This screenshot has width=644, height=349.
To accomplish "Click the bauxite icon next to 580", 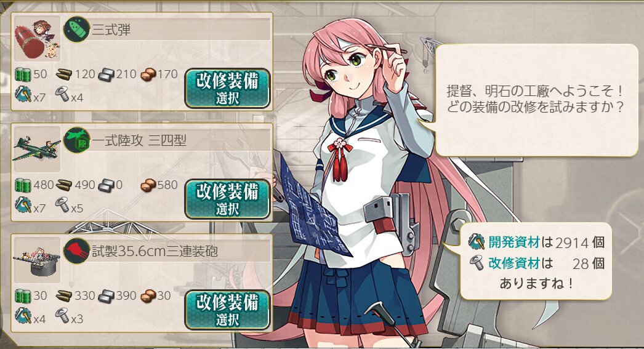I will (x=148, y=185).
